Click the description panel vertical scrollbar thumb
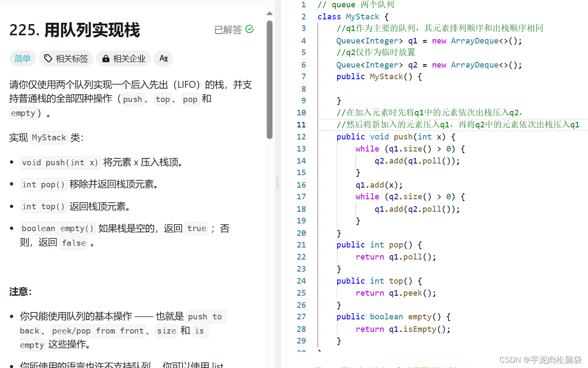This screenshot has height=368, width=588. pos(270,80)
